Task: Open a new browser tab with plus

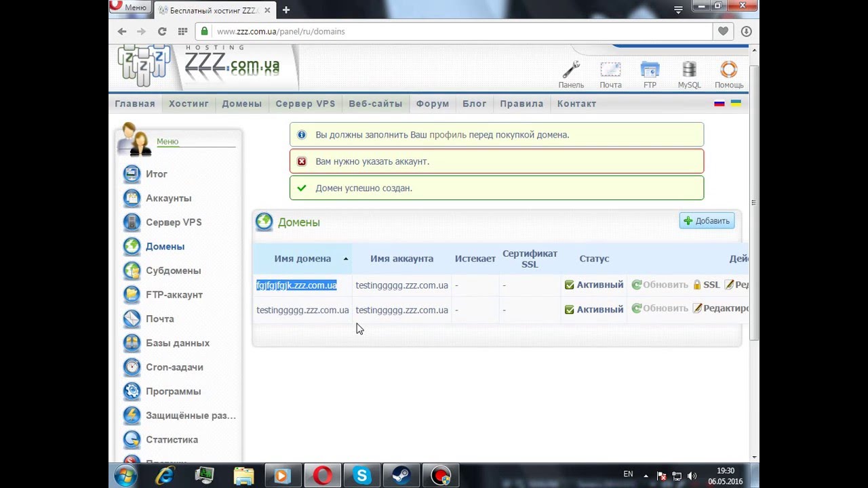Action: click(286, 9)
